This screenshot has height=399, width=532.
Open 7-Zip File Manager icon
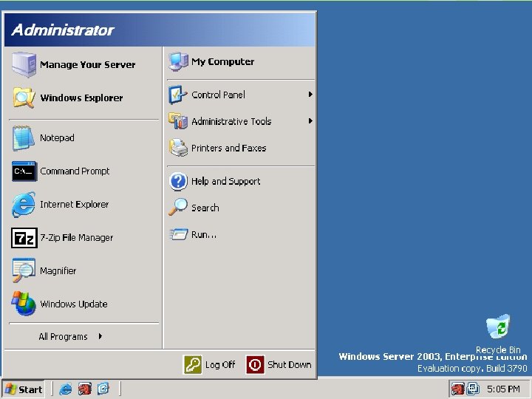tap(24, 238)
